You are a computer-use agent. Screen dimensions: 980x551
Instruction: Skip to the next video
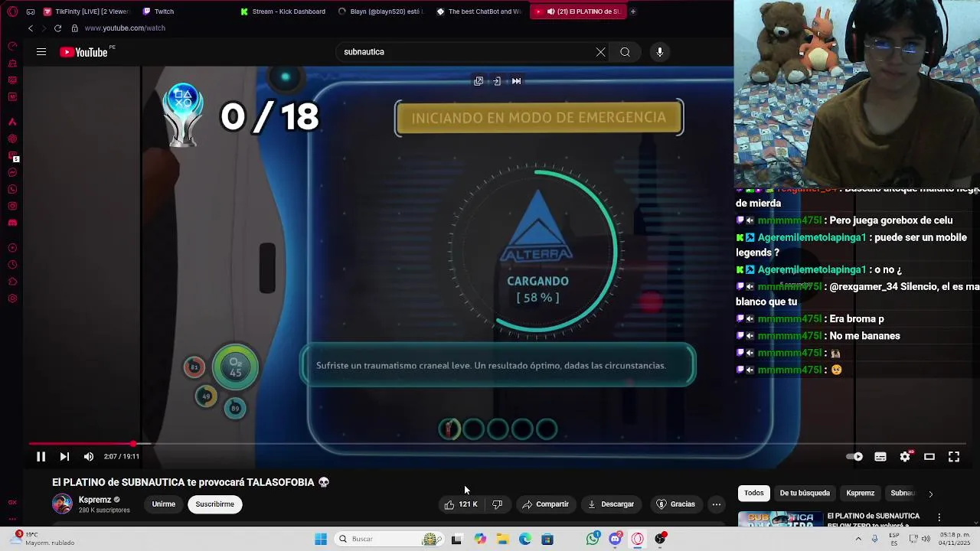pos(64,457)
